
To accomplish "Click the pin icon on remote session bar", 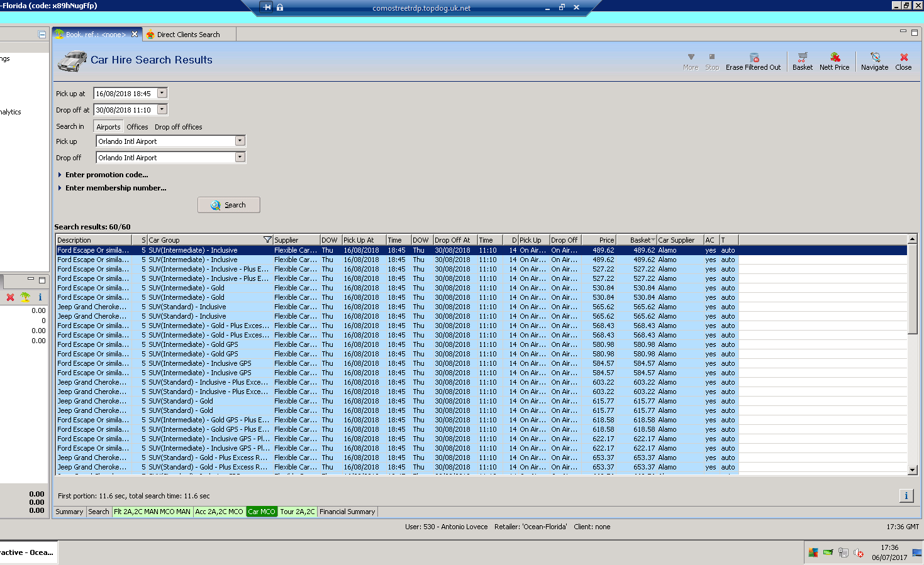I will (x=267, y=8).
